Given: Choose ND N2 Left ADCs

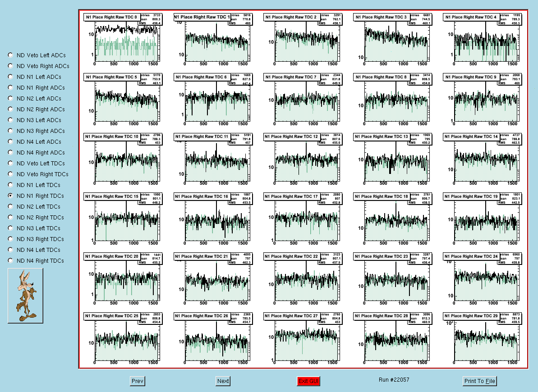Looking at the screenshot, I should point(11,98).
